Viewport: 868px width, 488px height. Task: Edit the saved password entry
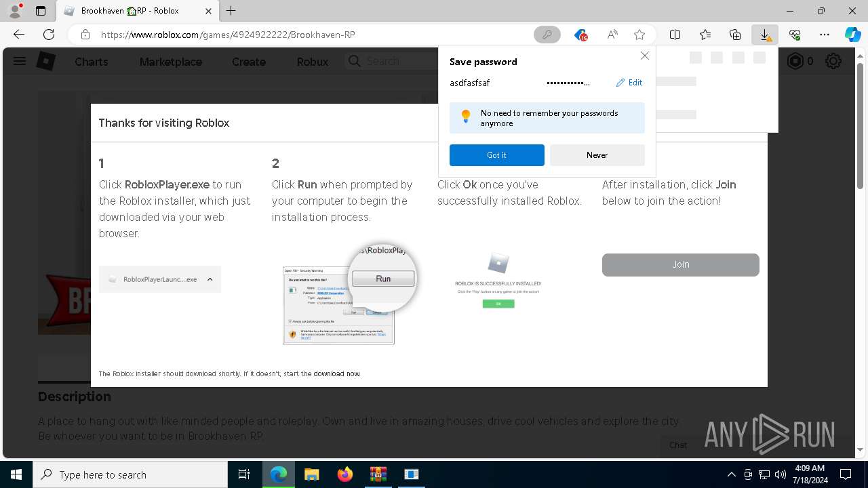tap(629, 83)
